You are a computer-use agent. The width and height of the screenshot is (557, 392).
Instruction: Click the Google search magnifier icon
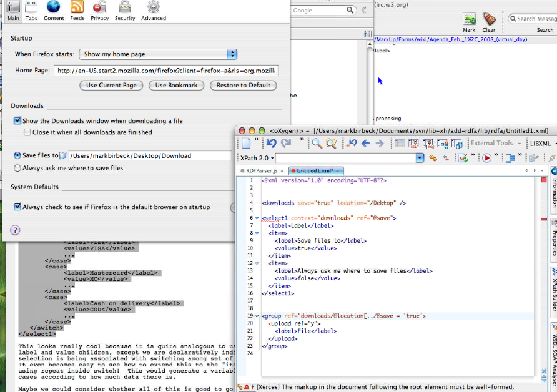350,10
